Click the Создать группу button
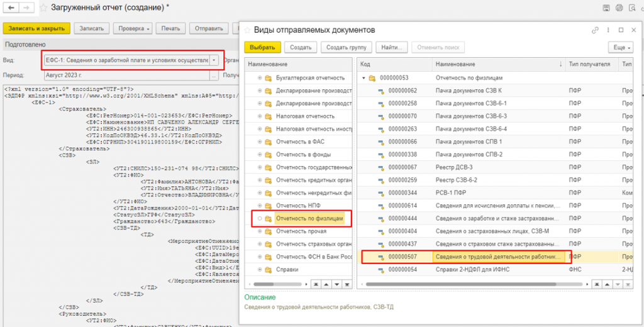 [347, 47]
